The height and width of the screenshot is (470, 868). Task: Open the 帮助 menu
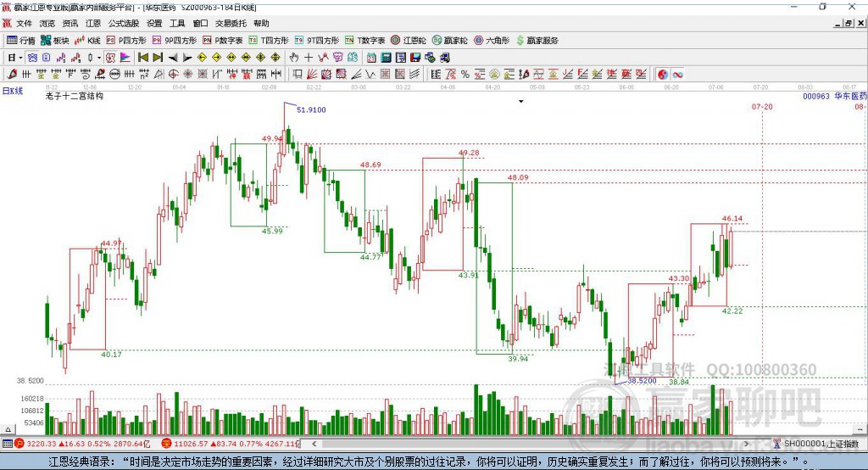point(261,23)
